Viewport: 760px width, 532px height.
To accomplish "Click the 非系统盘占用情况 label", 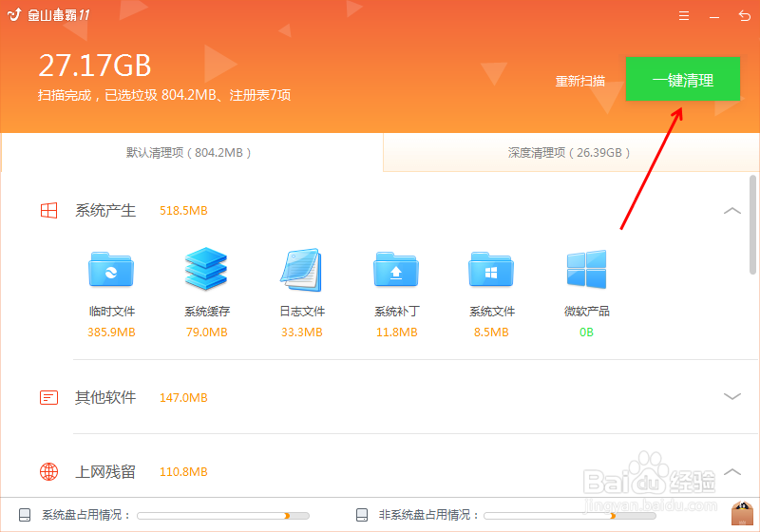I will [x=428, y=515].
